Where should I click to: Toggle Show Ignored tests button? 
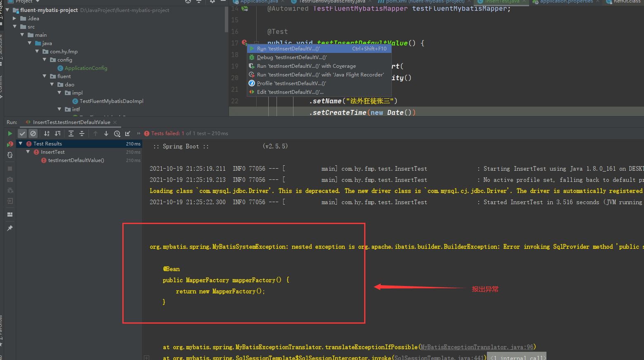tap(33, 134)
